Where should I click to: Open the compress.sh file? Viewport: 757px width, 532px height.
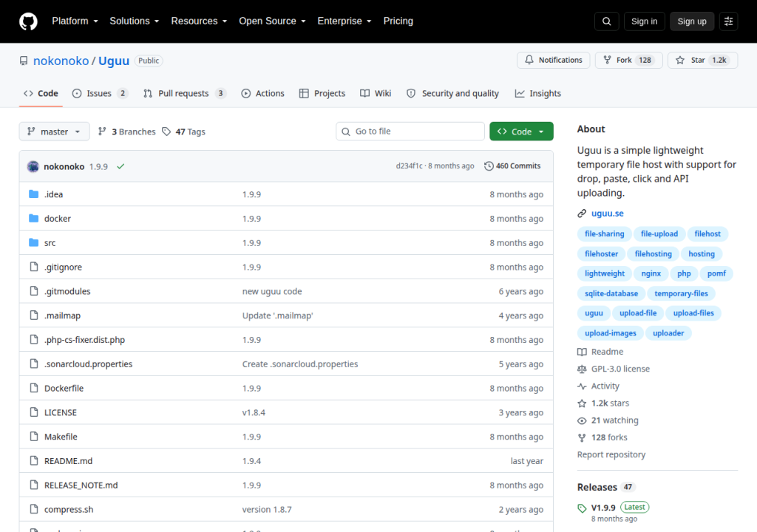69,509
